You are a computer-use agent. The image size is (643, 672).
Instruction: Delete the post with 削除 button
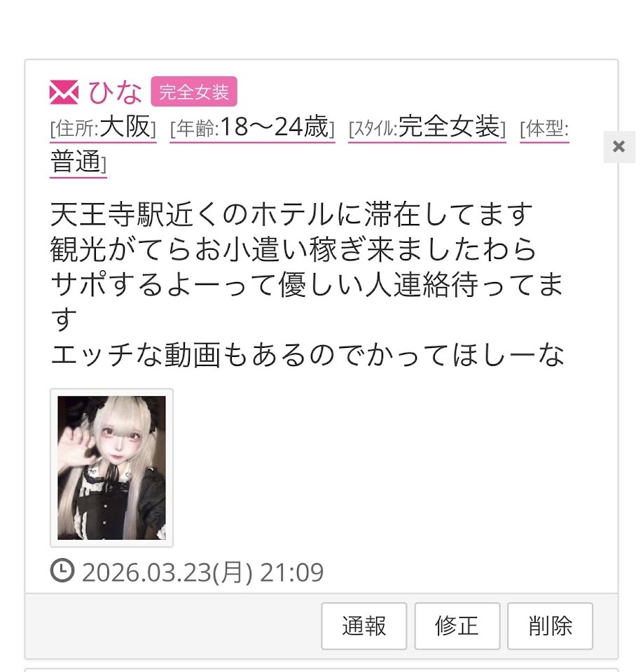[x=550, y=626]
